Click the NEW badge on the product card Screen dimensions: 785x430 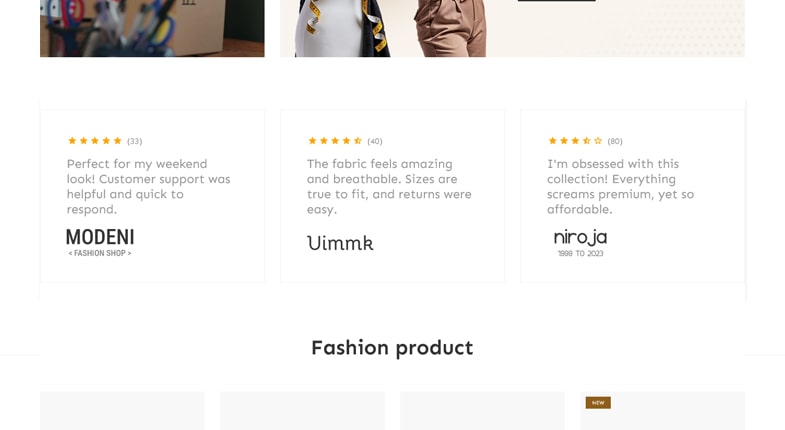pyautogui.click(x=598, y=403)
